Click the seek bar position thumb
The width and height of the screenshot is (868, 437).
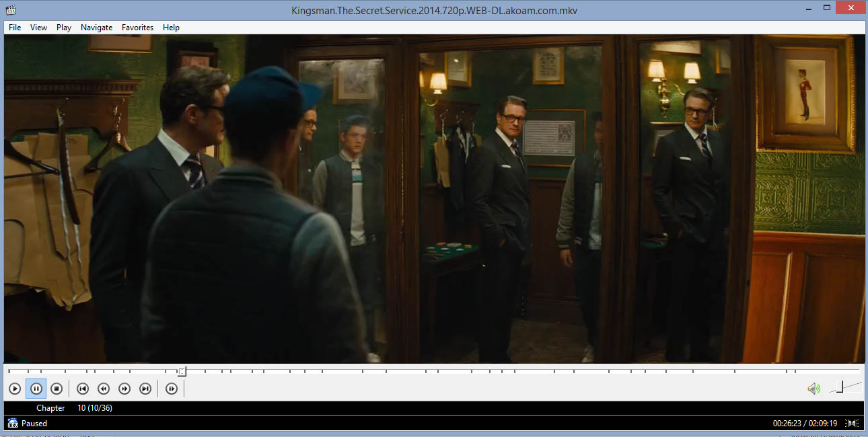point(182,371)
